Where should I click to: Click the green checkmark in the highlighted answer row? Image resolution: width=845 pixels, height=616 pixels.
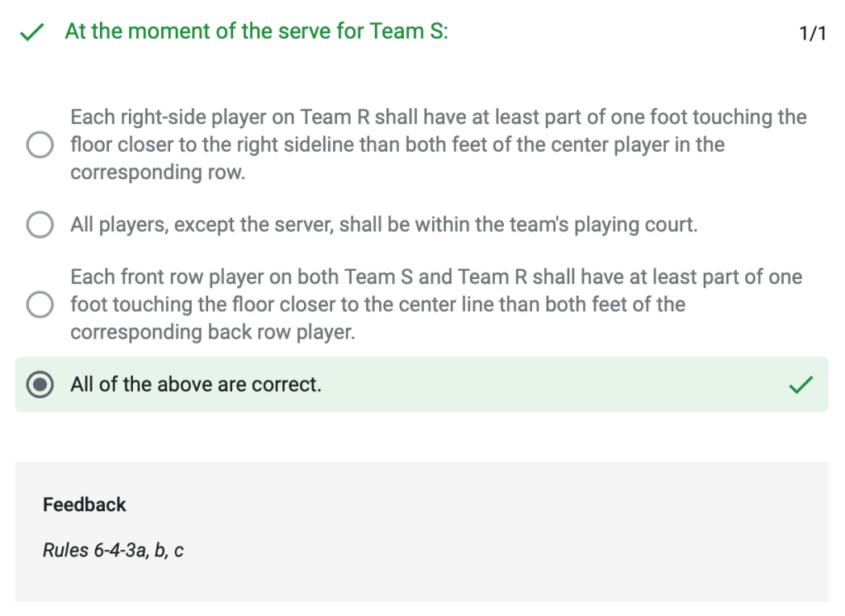point(800,384)
